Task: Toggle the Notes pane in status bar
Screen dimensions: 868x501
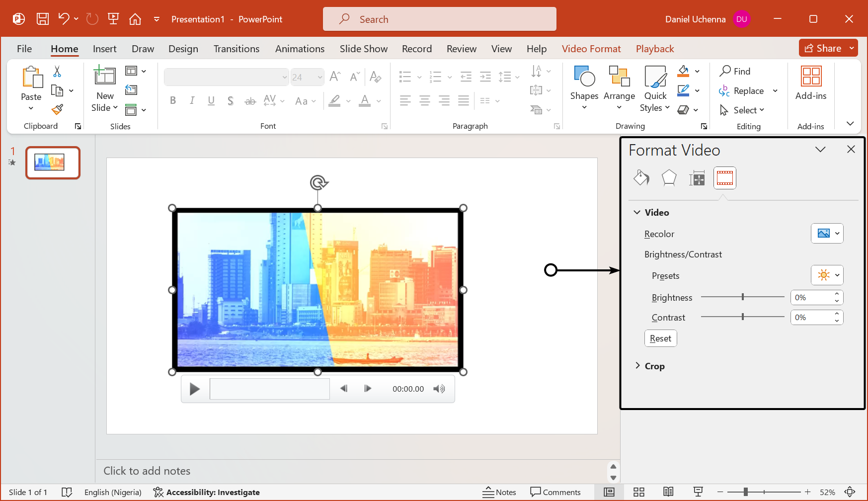Action: click(499, 492)
